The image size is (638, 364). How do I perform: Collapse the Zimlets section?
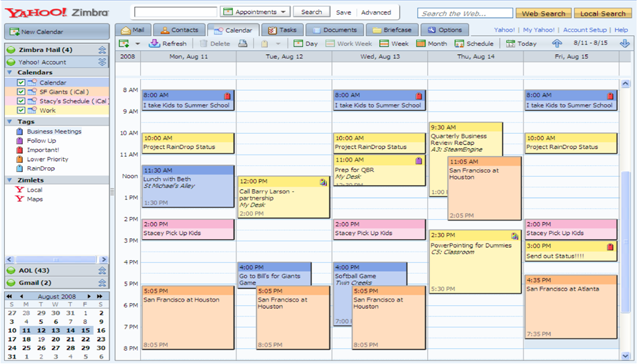[x=10, y=180]
